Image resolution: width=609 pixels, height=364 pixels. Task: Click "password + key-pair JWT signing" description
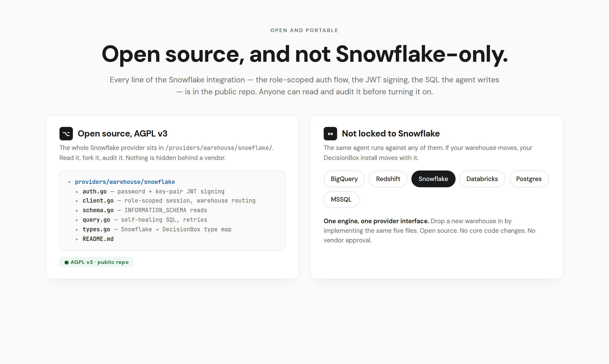[171, 192]
